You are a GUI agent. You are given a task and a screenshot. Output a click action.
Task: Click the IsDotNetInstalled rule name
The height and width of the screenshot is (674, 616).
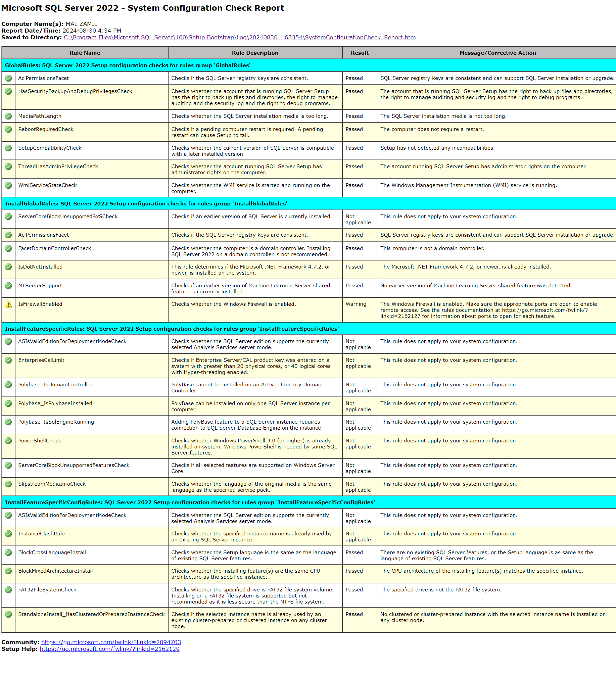coord(40,267)
